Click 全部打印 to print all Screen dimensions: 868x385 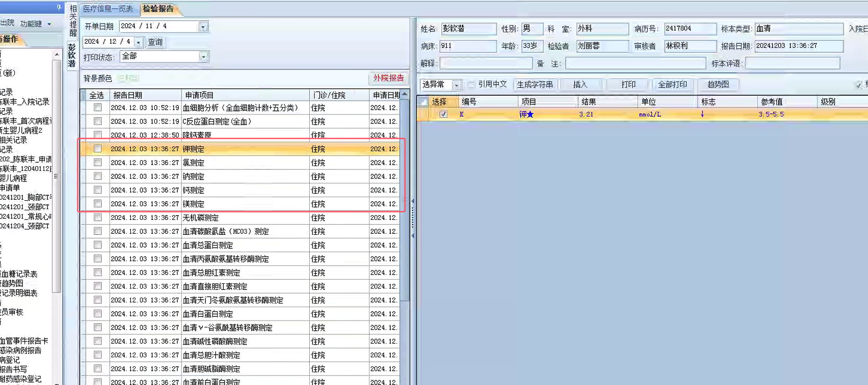[x=673, y=85]
